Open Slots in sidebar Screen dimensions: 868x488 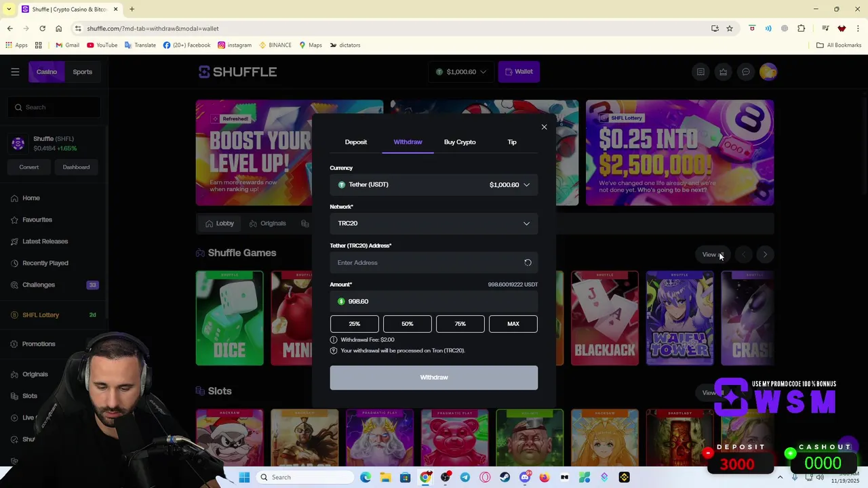(30, 396)
